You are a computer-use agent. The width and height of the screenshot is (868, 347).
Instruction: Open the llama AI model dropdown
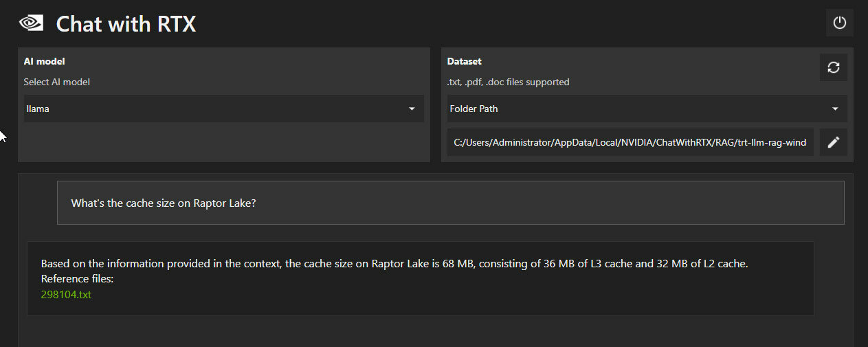click(x=224, y=109)
